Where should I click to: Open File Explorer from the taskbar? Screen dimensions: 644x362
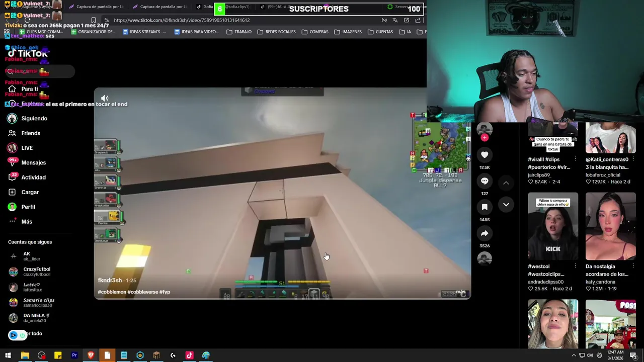point(25,355)
